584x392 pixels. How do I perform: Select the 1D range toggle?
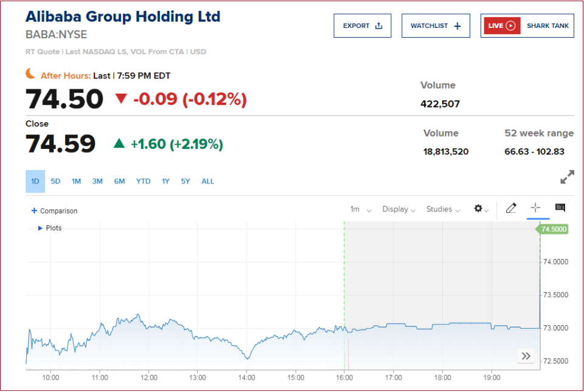tap(35, 181)
